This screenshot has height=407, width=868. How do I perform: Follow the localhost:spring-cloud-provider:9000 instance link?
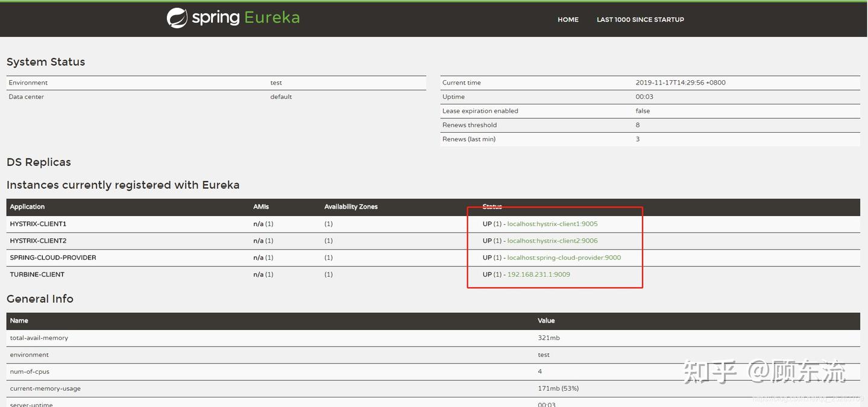(564, 257)
